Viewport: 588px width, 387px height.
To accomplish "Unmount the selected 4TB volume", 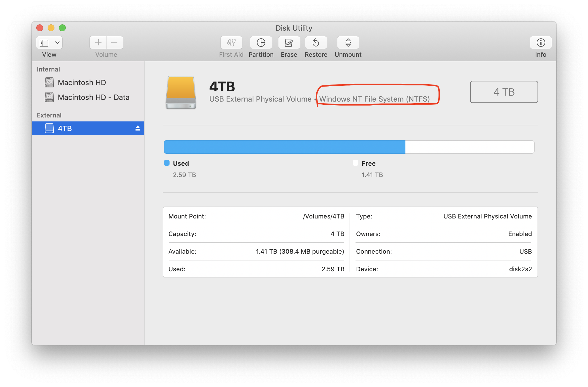I will 348,43.
